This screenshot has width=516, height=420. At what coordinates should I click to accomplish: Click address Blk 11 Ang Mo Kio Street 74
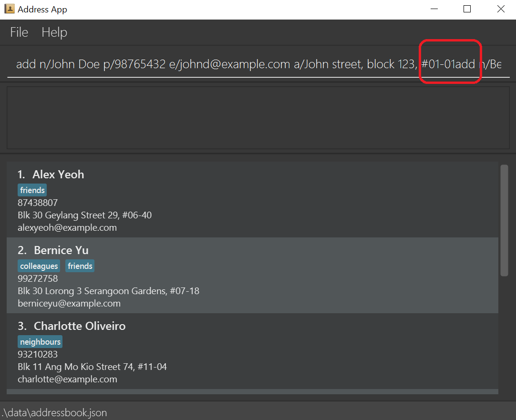92,367
